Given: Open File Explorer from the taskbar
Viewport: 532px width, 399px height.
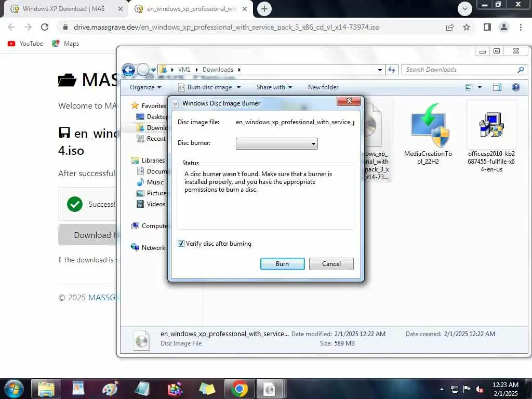Looking at the screenshot, I should [x=46, y=389].
